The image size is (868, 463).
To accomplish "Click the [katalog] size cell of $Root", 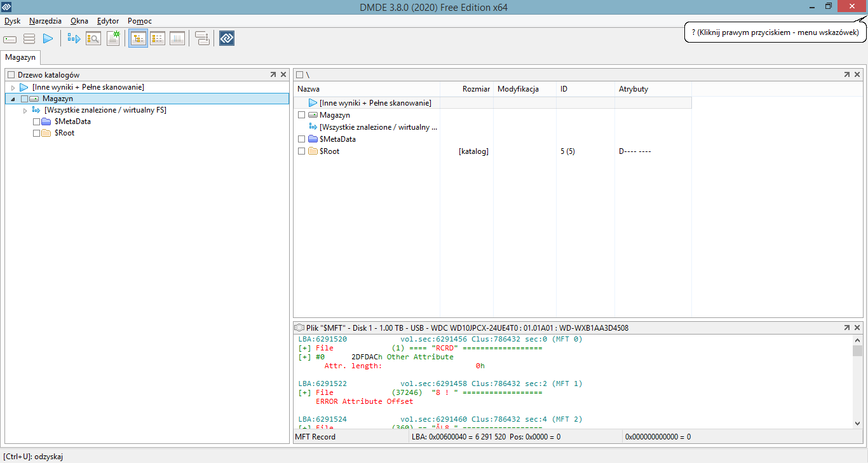I will tap(473, 151).
